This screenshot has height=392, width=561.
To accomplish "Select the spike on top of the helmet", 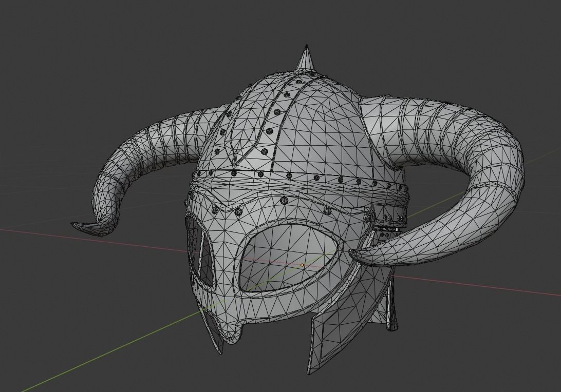I will pos(307,57).
